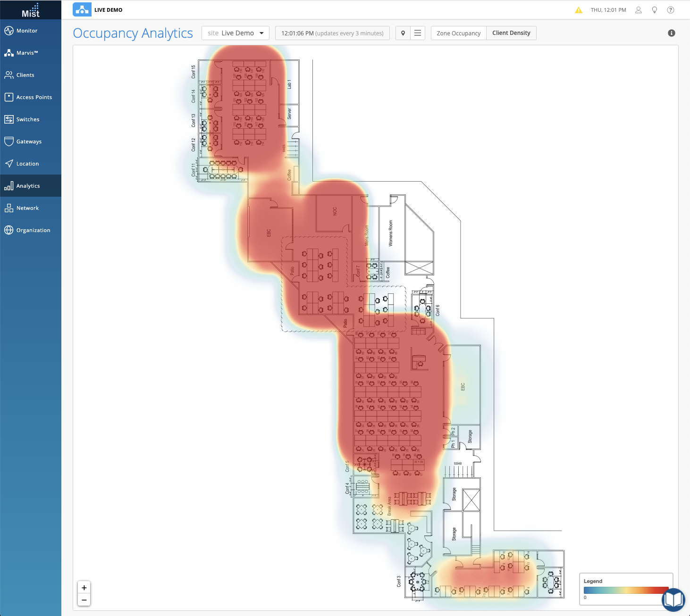Switch to Zone Occupancy view

(458, 33)
